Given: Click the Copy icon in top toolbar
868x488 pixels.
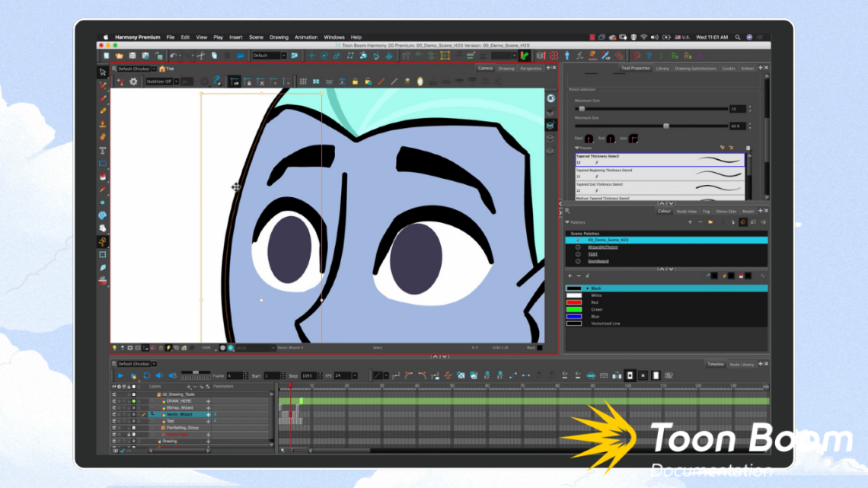Looking at the screenshot, I should [214, 56].
